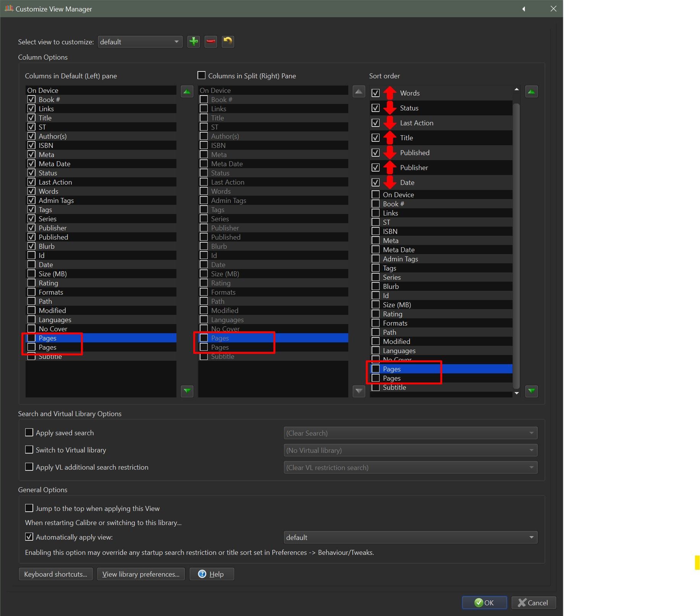Viewport: 700px width, 616px height.
Task: Uncheck Words in the Sort order list
Action: [x=376, y=93]
